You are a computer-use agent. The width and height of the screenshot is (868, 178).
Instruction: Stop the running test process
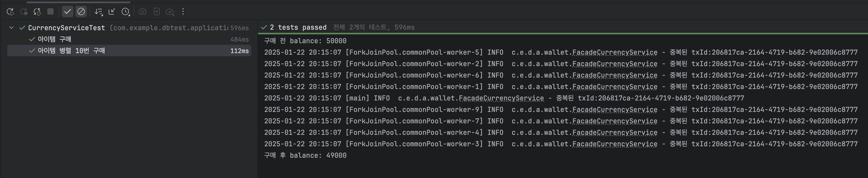tap(50, 12)
